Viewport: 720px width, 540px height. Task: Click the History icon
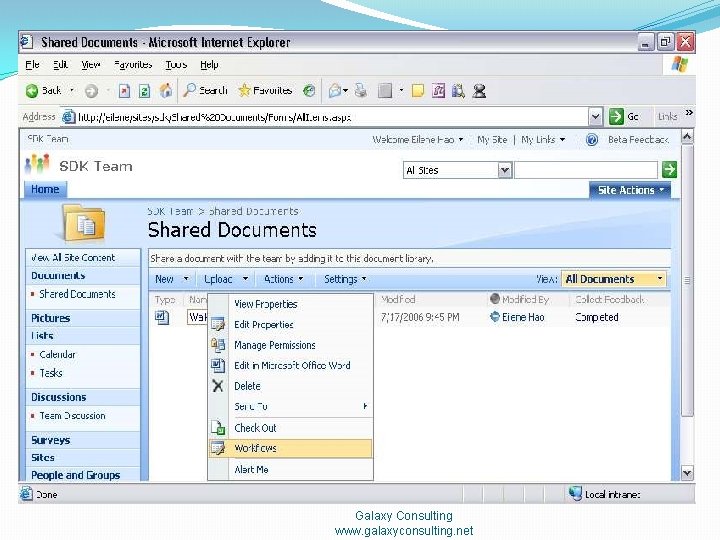[x=309, y=91]
